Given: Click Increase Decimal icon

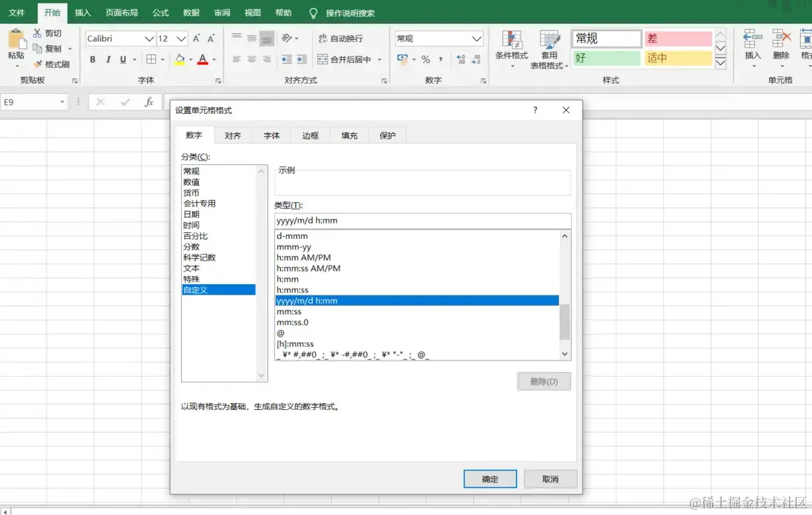Looking at the screenshot, I should pos(461,60).
